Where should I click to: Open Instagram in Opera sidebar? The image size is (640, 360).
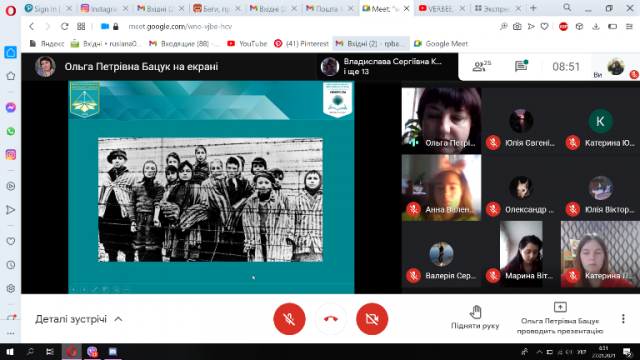pyautogui.click(x=11, y=155)
